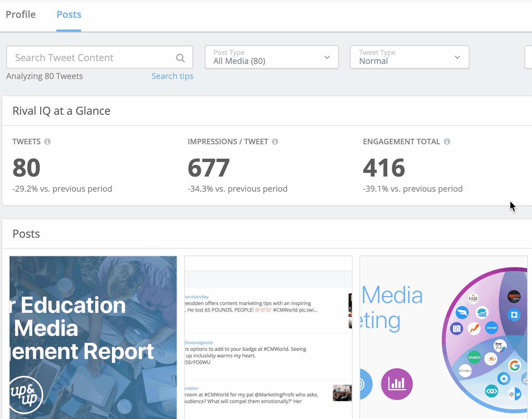Click the Brand24 logo in circle graphic

474,358
